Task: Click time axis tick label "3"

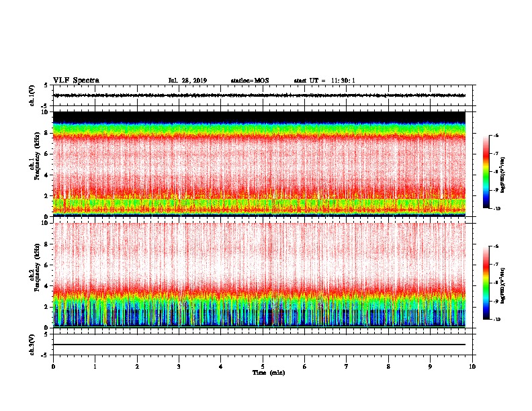Action: [x=179, y=367]
